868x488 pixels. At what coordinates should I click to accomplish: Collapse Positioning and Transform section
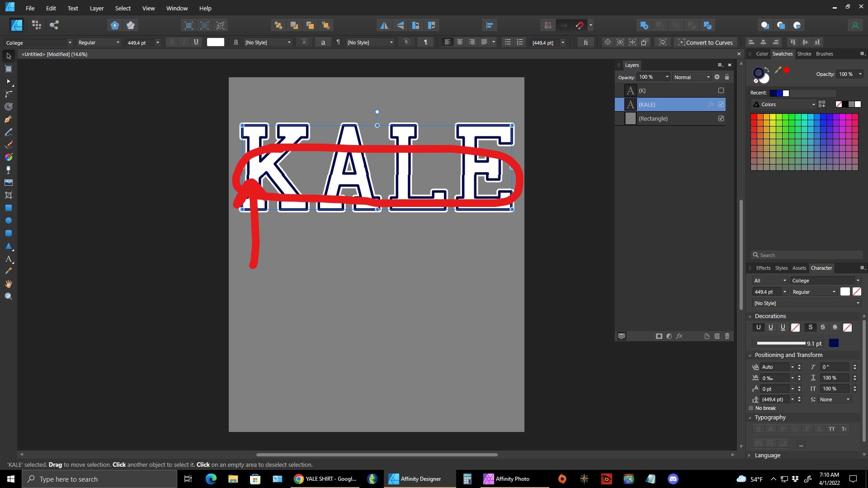point(750,355)
